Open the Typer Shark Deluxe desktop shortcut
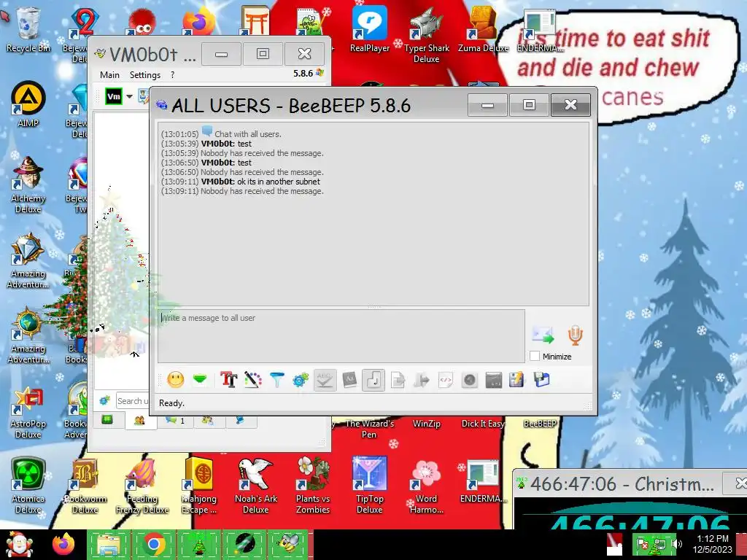The image size is (747, 560). [x=426, y=35]
